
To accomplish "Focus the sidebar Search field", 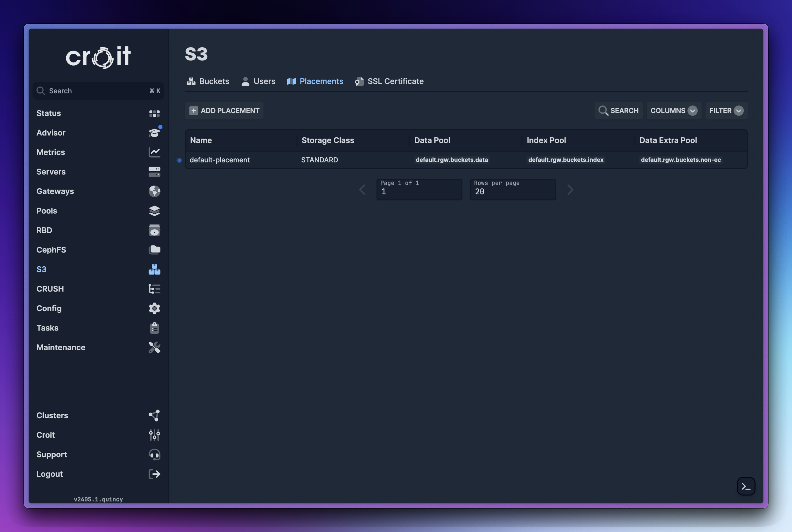I will 98,91.
